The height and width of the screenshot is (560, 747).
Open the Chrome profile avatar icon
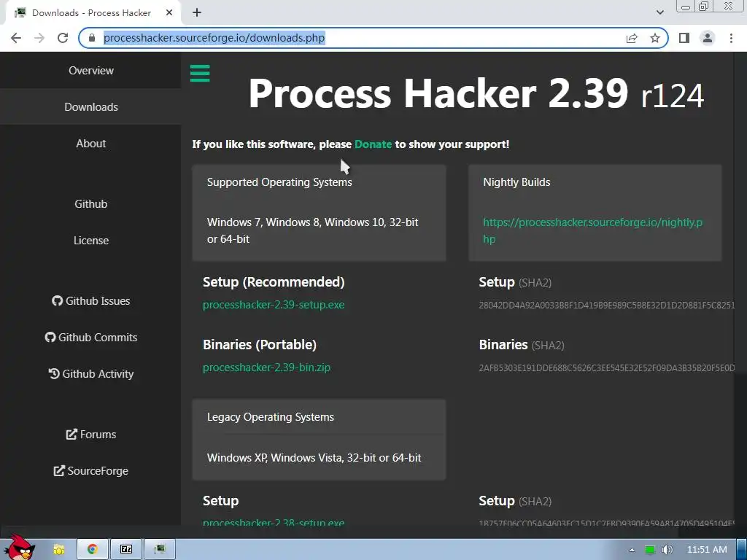708,38
